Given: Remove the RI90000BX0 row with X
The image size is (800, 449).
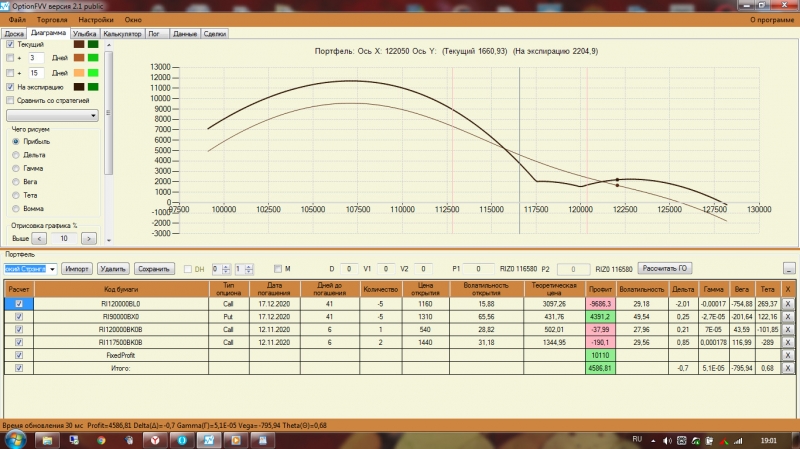Looking at the screenshot, I should coord(787,316).
